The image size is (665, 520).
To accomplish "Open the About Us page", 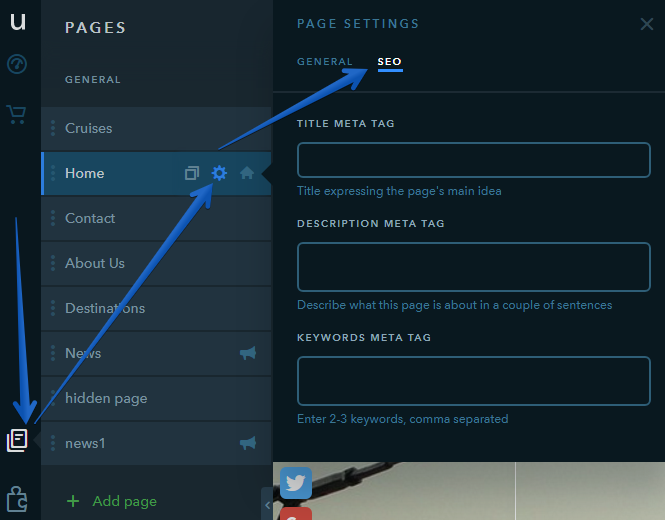I will 156,263.
